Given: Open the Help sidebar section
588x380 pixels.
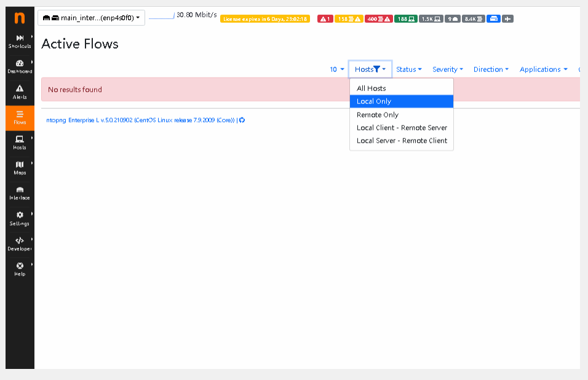Looking at the screenshot, I should [x=20, y=269].
